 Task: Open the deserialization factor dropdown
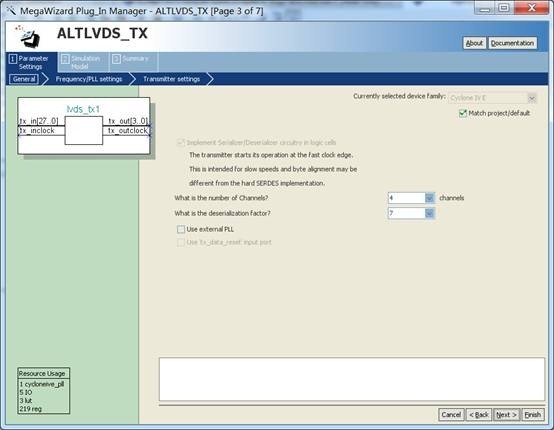click(x=430, y=213)
